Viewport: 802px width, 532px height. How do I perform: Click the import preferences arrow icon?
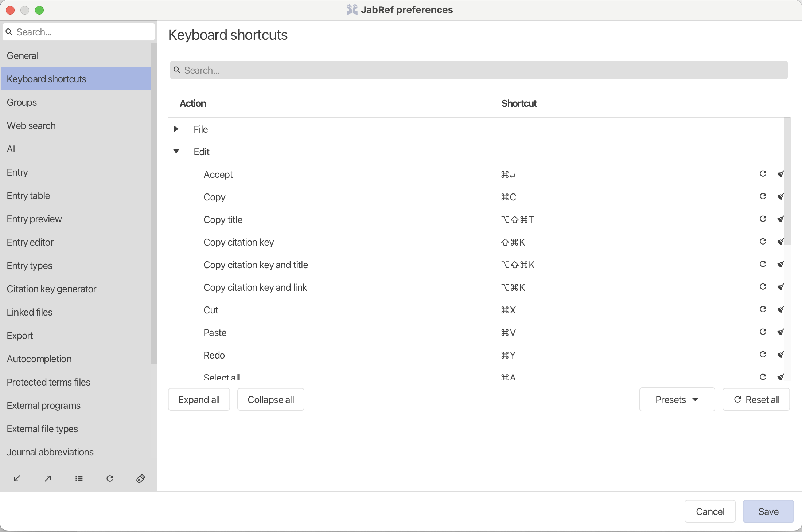pos(17,479)
